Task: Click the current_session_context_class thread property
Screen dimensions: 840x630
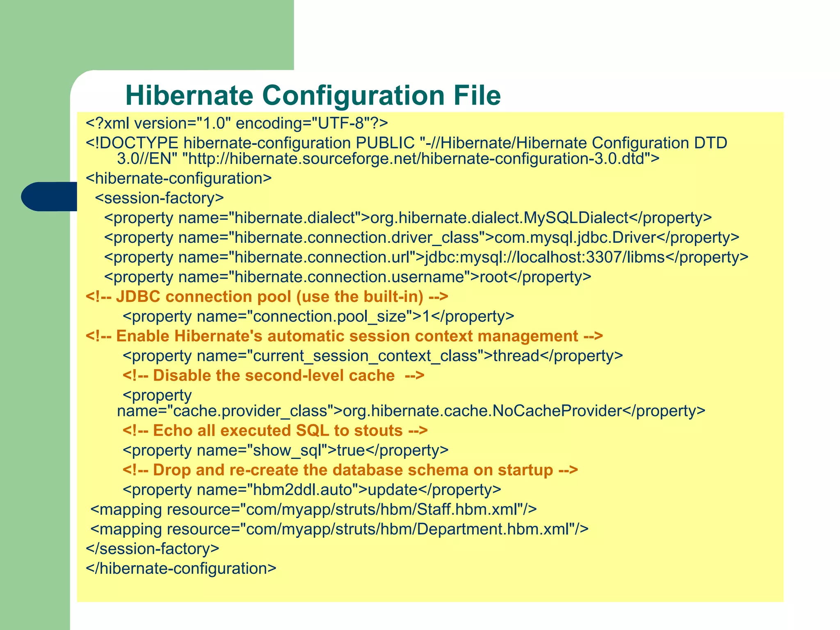Action: click(x=372, y=356)
